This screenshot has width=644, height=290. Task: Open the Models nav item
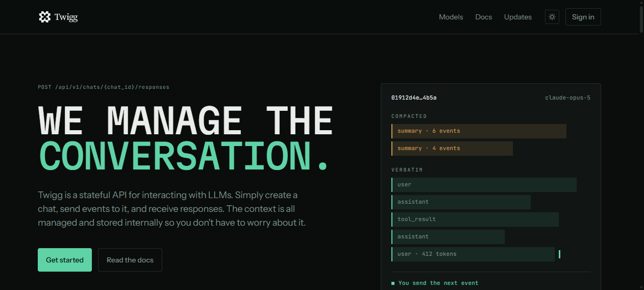pos(451,17)
